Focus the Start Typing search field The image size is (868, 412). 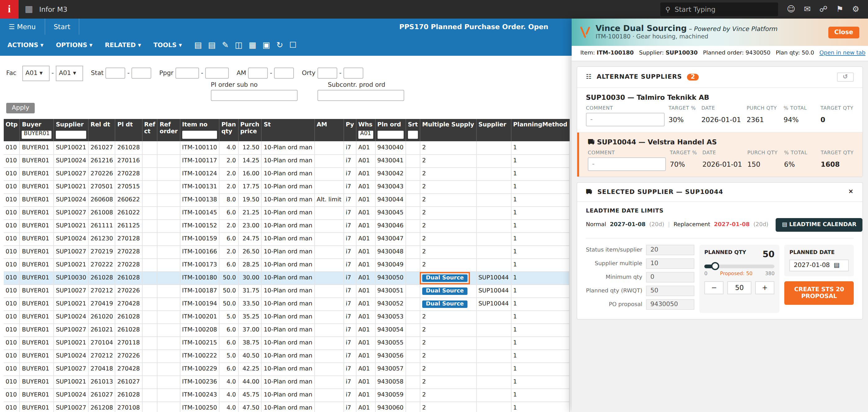click(x=719, y=9)
